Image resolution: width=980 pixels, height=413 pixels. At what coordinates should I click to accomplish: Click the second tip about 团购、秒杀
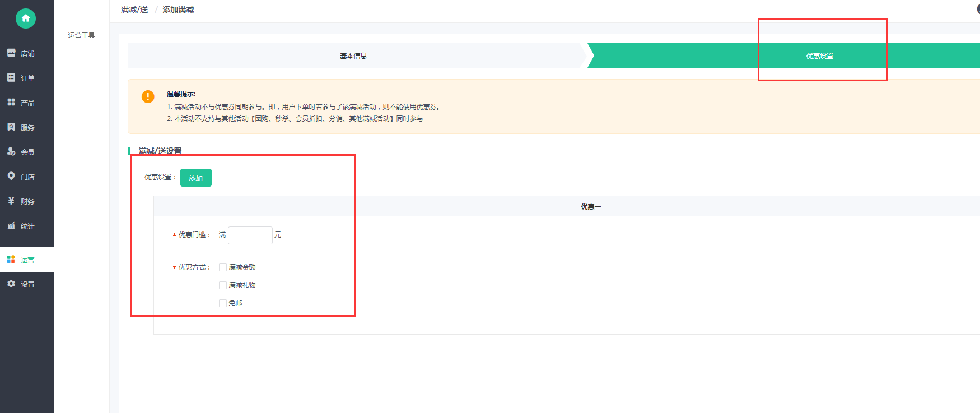coord(295,118)
